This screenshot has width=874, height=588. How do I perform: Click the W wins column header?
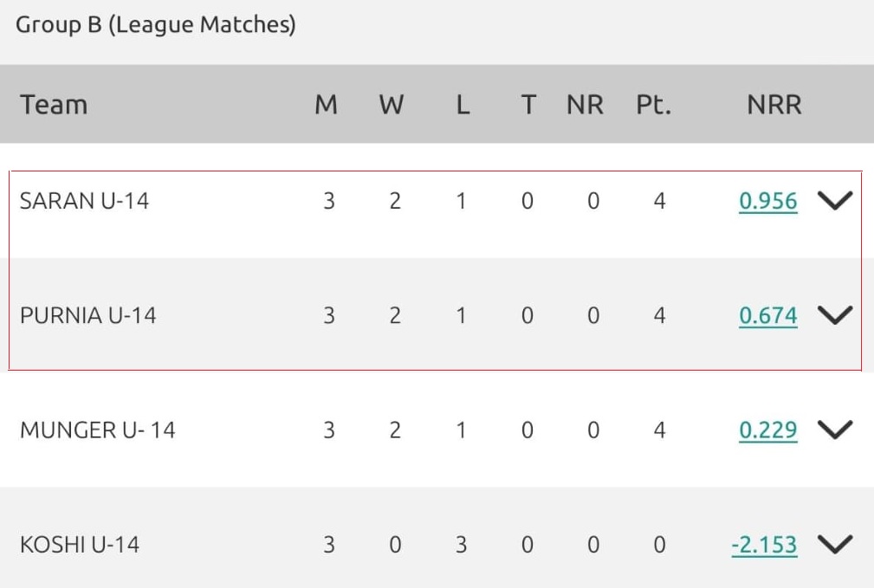pyautogui.click(x=392, y=105)
